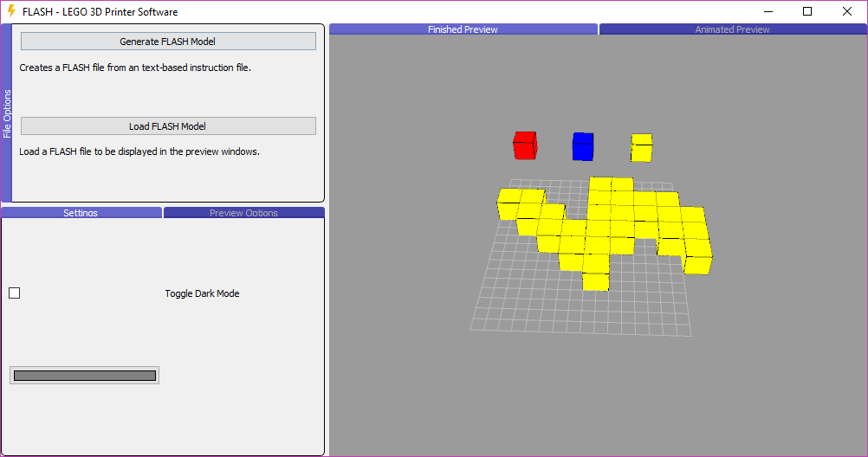Viewport: 868px width, 457px height.
Task: Click the yellow block model on the grid
Action: coord(604,232)
